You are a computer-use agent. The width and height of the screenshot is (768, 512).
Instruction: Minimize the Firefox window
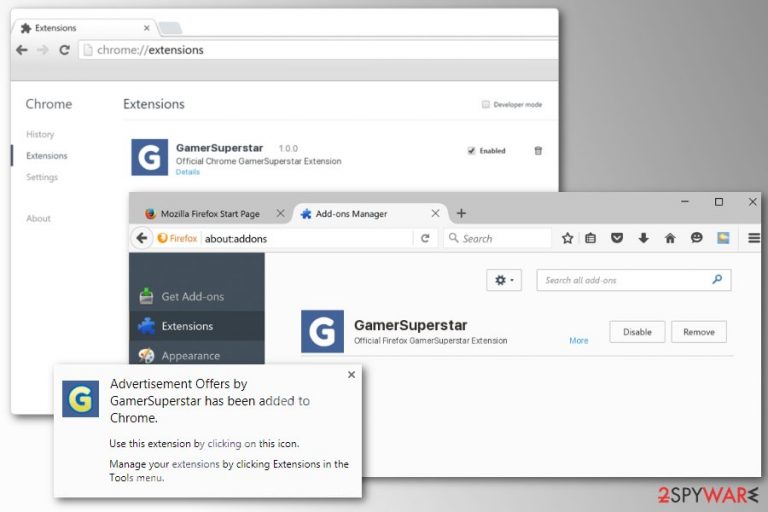[685, 201]
